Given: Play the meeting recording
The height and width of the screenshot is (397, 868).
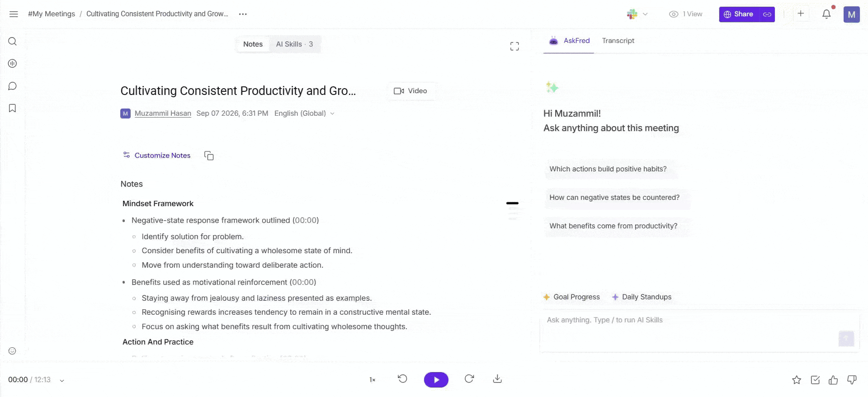Looking at the screenshot, I should [x=436, y=380].
